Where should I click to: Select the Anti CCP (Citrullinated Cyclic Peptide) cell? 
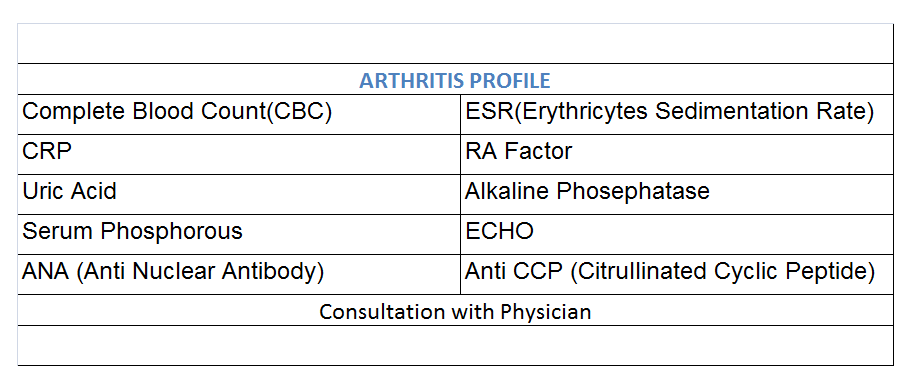coord(677,274)
